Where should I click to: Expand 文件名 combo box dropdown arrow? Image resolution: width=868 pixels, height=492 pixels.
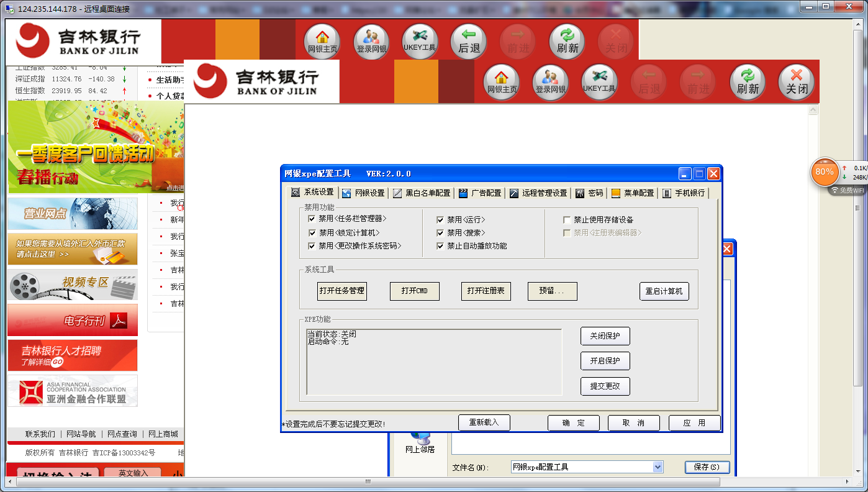658,467
